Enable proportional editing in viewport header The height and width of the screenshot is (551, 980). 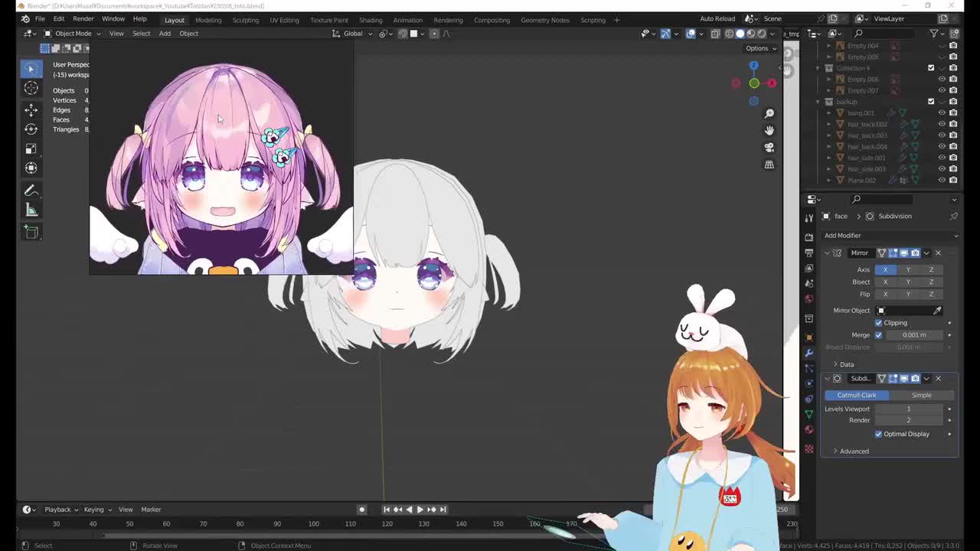pyautogui.click(x=435, y=33)
